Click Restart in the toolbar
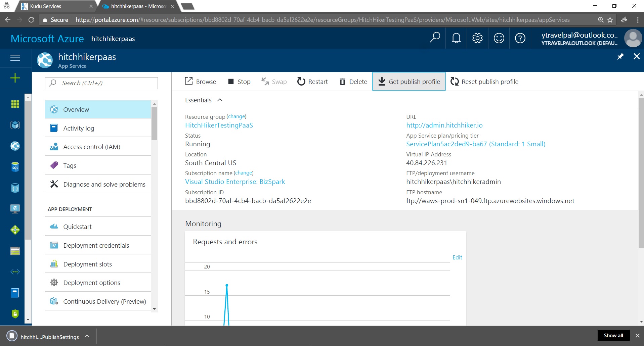Screen dimensions: 644x346 pyautogui.click(x=312, y=82)
